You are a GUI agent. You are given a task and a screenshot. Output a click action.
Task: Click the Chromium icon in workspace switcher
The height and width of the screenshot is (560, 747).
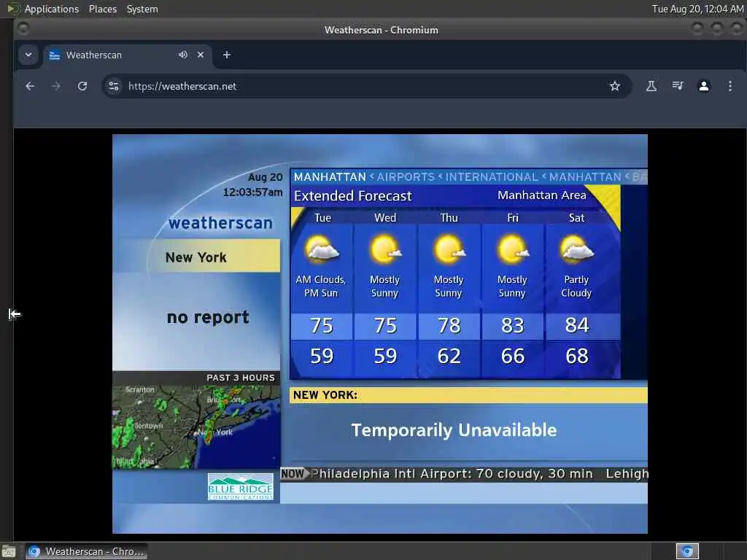(687, 551)
